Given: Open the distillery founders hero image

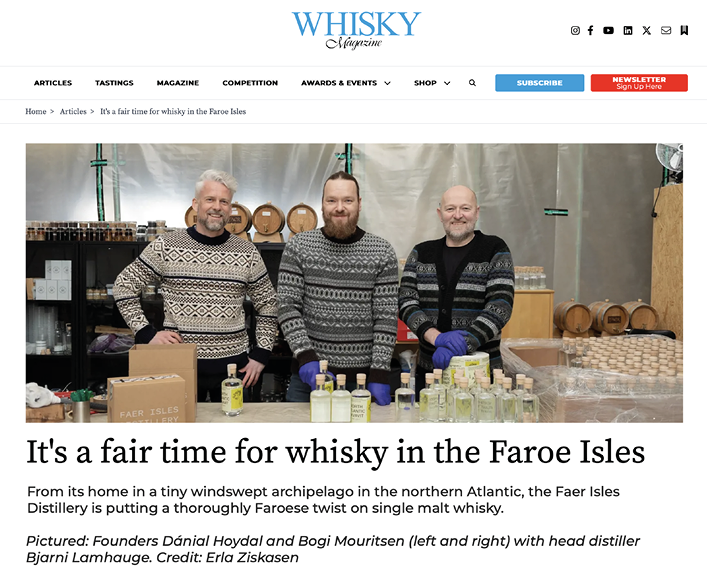Looking at the screenshot, I should click(354, 283).
